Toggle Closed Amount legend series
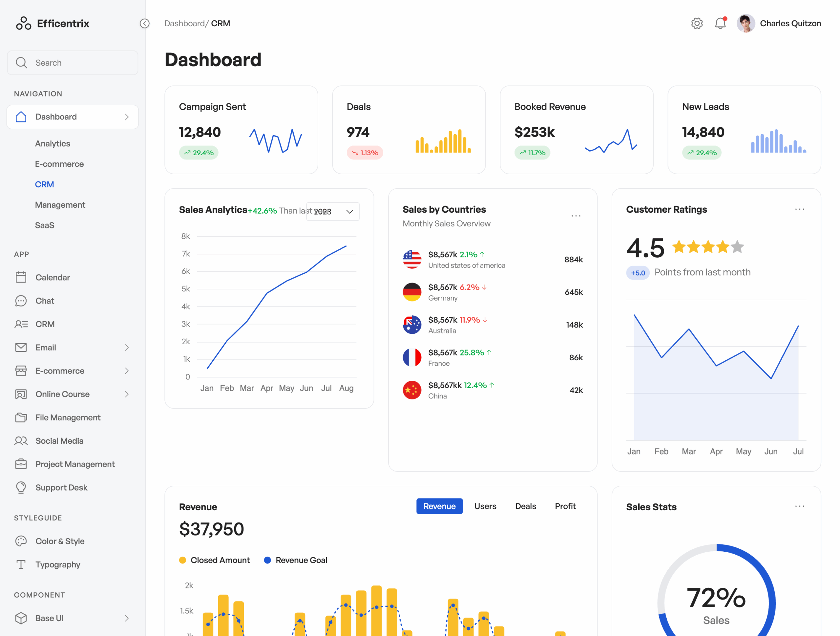 coord(215,560)
